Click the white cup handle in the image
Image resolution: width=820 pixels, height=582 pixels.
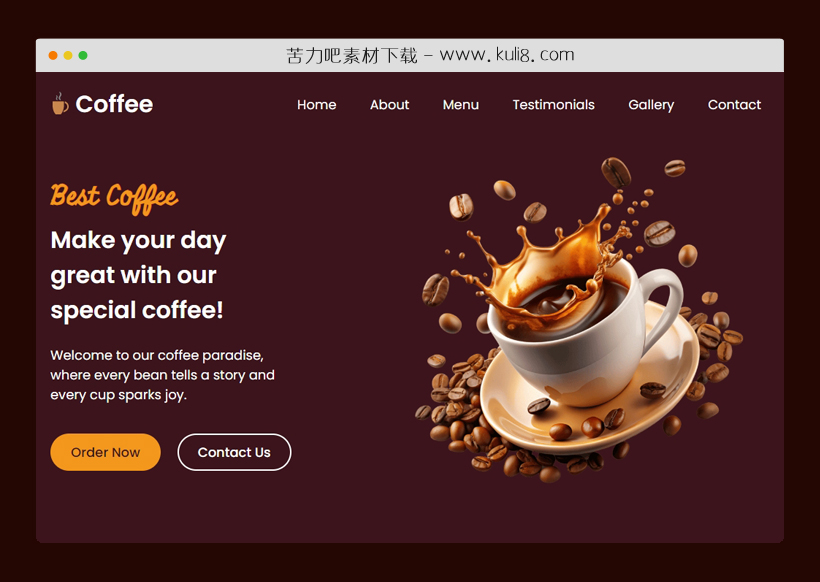(x=662, y=309)
